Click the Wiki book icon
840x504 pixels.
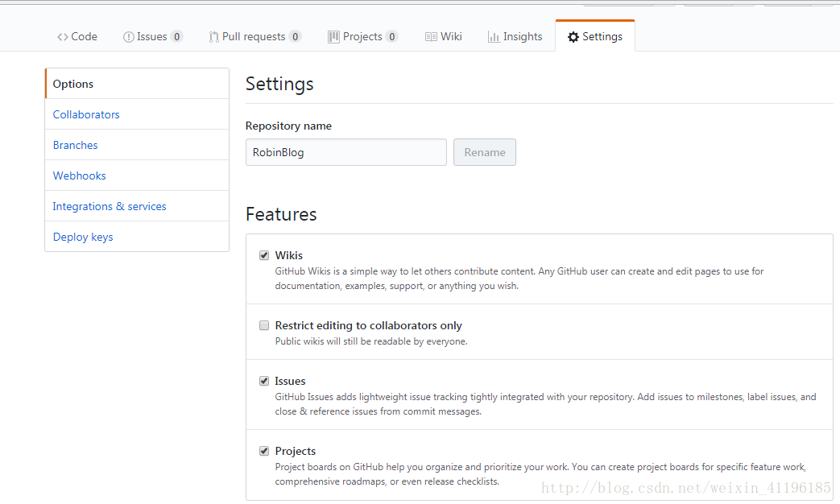coord(431,37)
